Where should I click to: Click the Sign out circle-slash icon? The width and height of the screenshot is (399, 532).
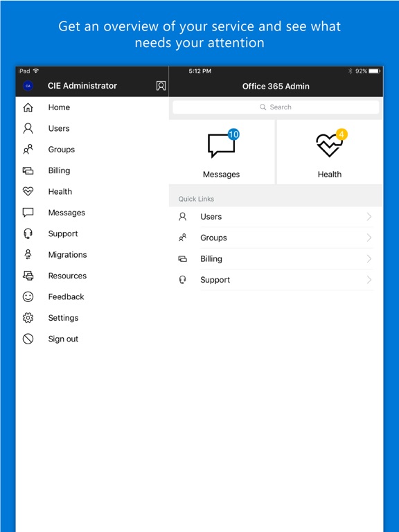pyautogui.click(x=28, y=339)
